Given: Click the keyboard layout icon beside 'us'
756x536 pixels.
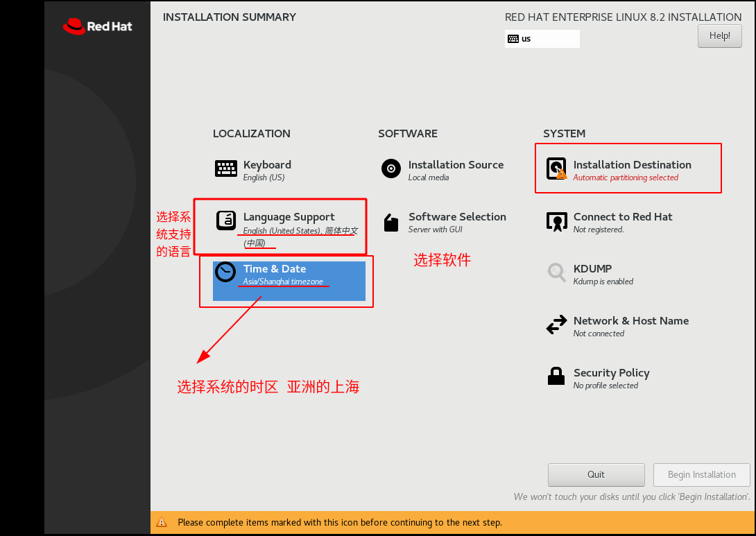Looking at the screenshot, I should point(513,39).
